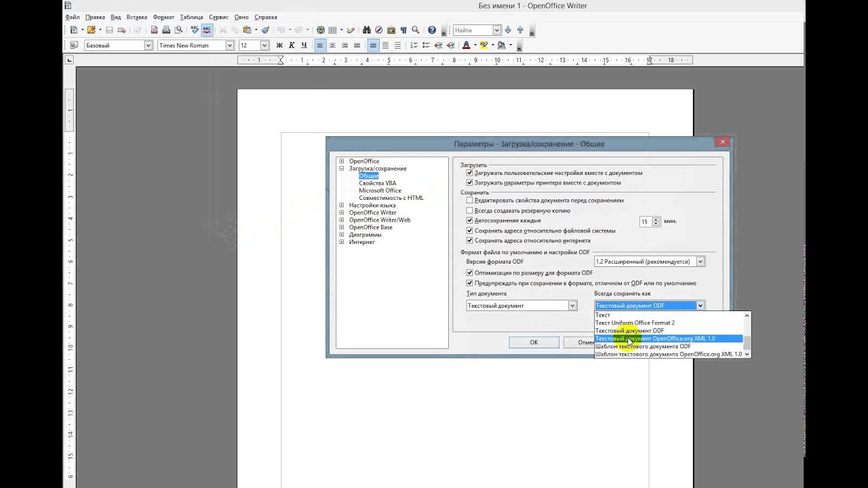Uncheck 'Загружать параметры принтера вместе с документом'
The height and width of the screenshot is (488, 868).
tap(469, 183)
